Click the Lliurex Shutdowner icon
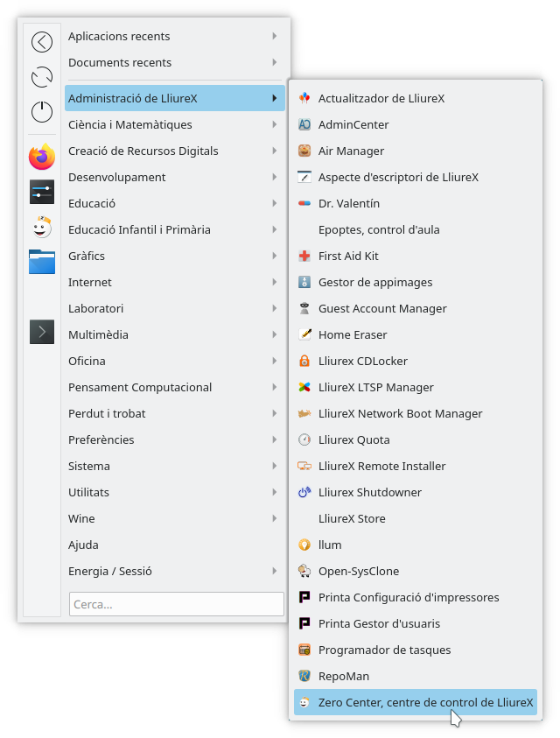The width and height of the screenshot is (560, 738). click(304, 492)
